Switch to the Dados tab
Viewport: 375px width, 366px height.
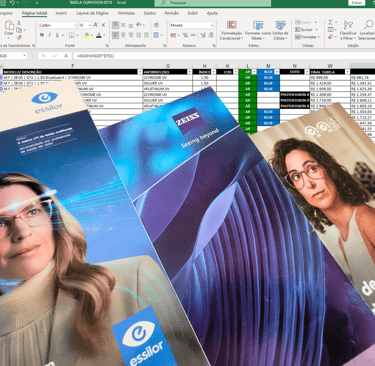coord(150,13)
